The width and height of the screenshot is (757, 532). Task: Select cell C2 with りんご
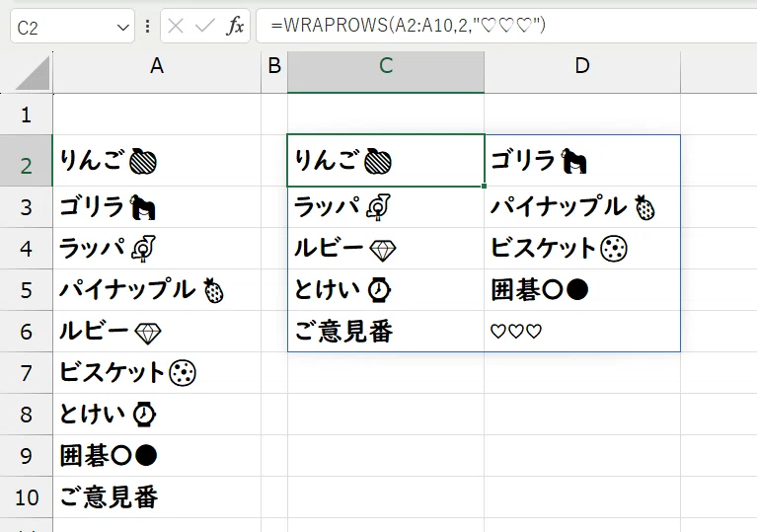click(x=386, y=161)
